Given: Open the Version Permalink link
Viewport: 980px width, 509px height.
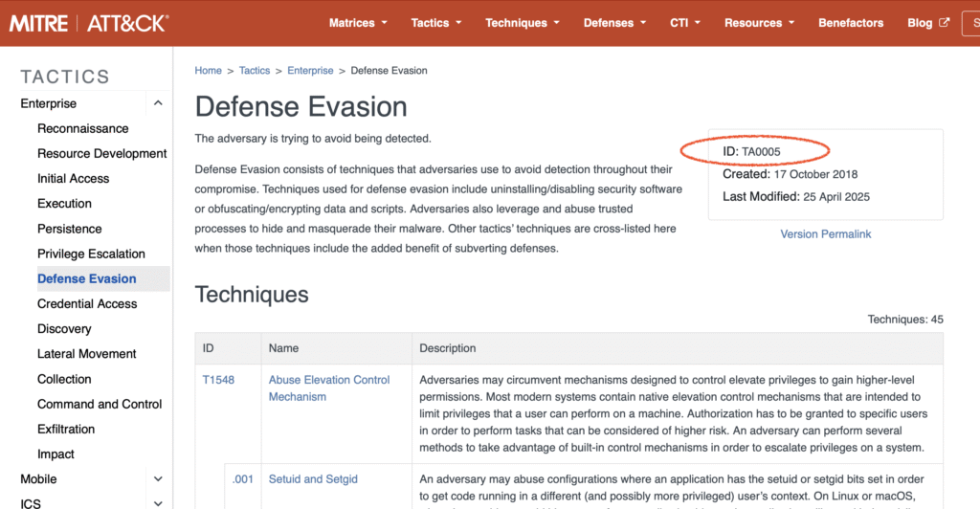Looking at the screenshot, I should pos(825,233).
